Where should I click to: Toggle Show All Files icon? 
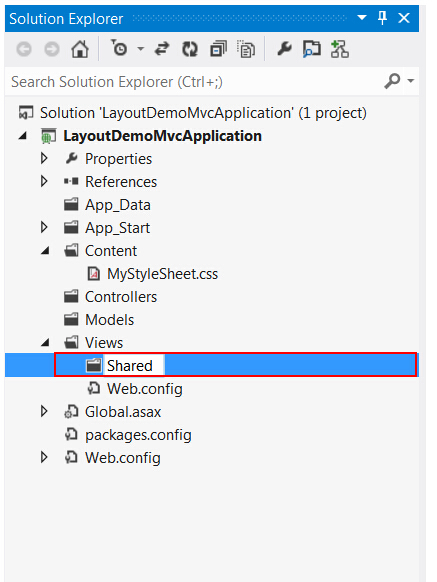[246, 49]
